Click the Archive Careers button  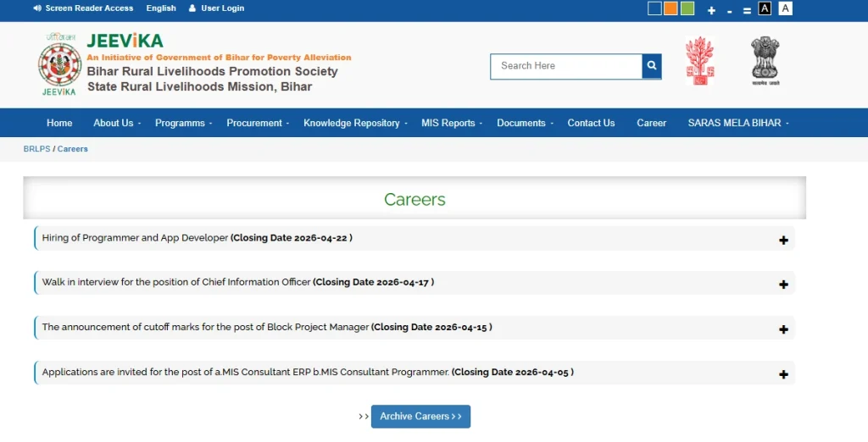(x=420, y=417)
